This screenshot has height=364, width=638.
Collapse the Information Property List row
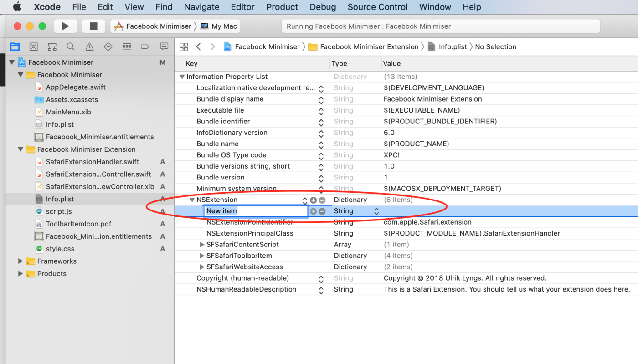[182, 77]
